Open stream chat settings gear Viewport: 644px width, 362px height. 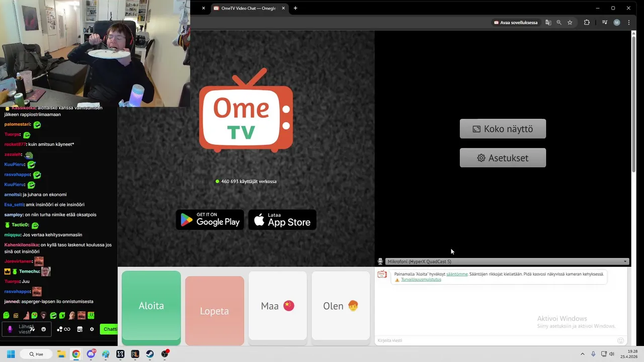[x=92, y=329]
